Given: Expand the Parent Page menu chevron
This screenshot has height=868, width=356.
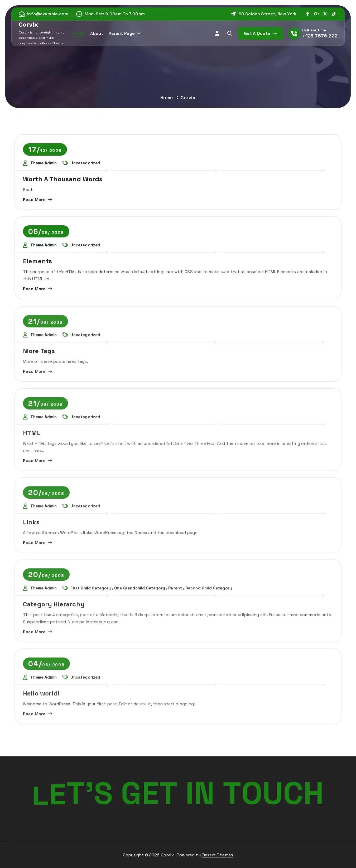Looking at the screenshot, I should (x=139, y=33).
